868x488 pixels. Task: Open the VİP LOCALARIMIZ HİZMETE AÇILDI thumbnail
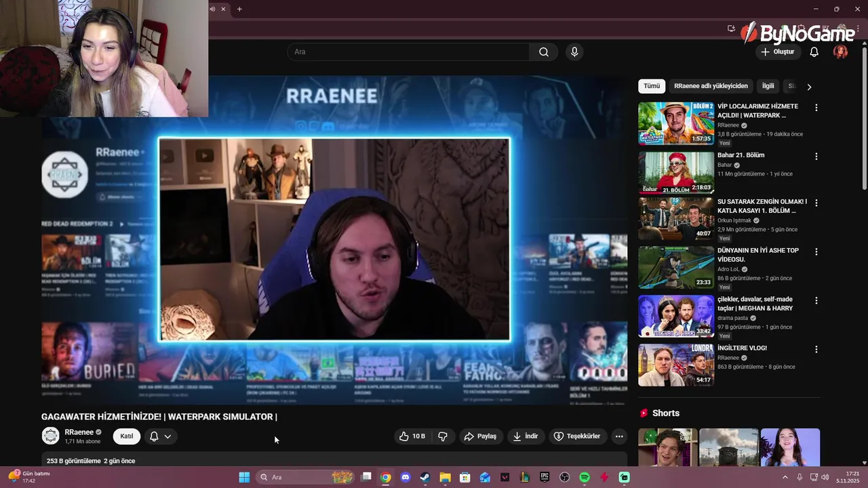pos(676,123)
